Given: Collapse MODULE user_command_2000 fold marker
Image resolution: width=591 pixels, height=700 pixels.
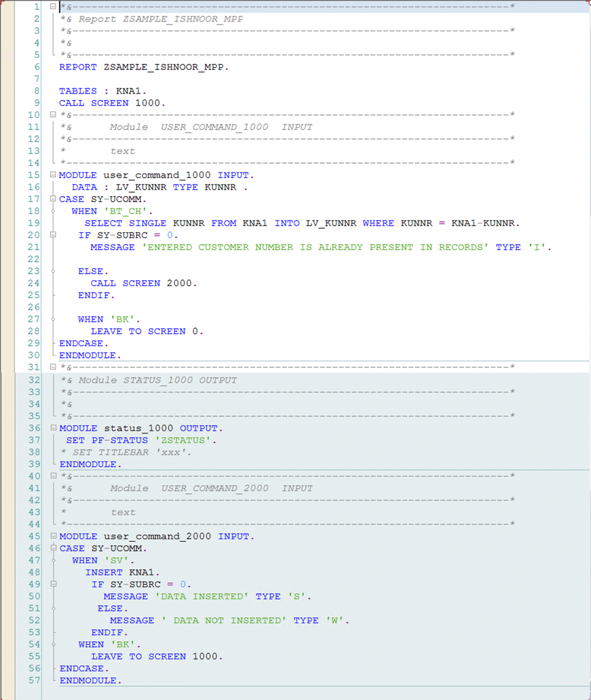Looking at the screenshot, I should coord(53,536).
